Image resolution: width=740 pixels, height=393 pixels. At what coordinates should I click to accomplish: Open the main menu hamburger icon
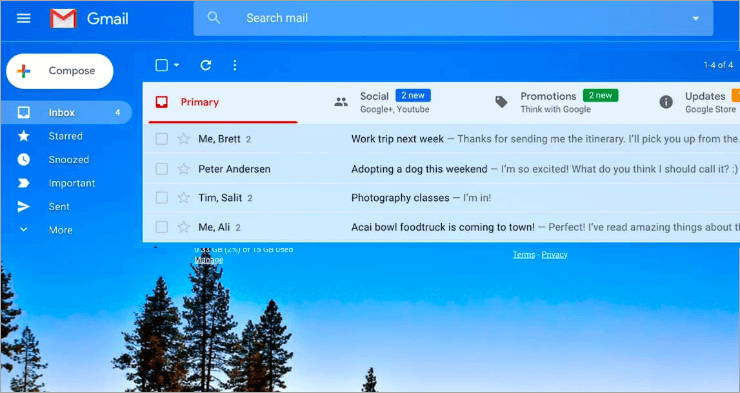(x=24, y=18)
